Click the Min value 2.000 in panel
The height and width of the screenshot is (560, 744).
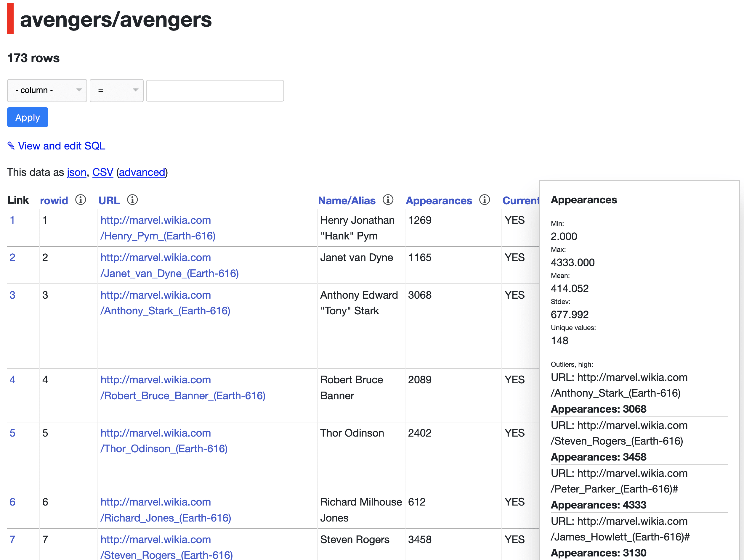(564, 236)
